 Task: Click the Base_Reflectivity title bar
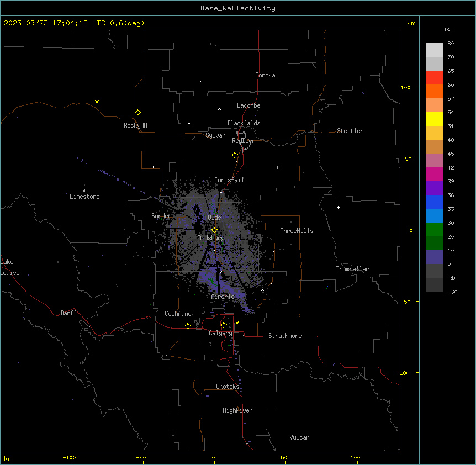pyautogui.click(x=237, y=8)
